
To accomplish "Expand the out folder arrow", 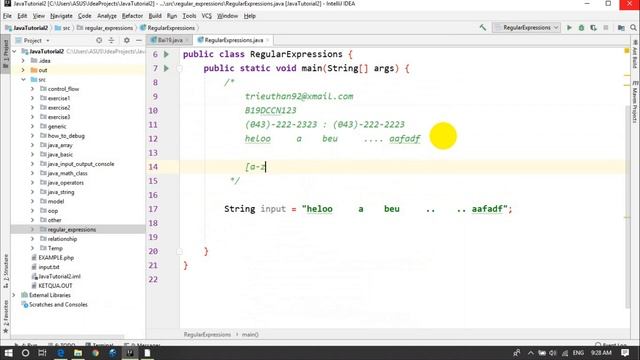I will tap(23, 70).
